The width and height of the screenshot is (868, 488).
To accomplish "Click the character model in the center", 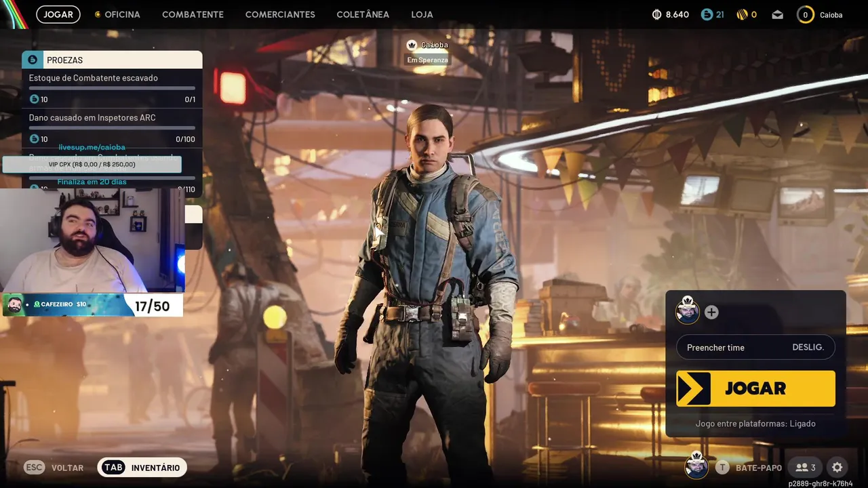I will 427,291.
